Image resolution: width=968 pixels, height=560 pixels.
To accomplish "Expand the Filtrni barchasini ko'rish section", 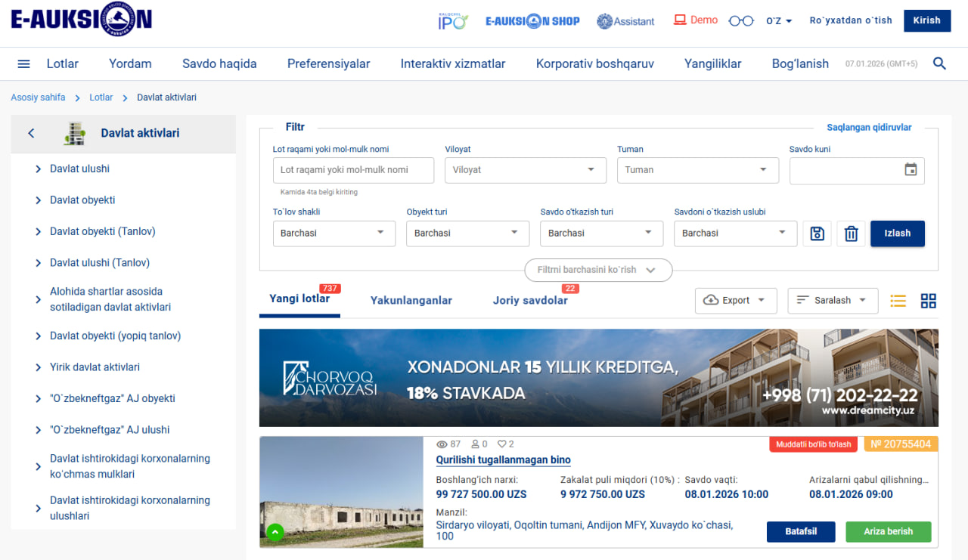I will point(597,270).
